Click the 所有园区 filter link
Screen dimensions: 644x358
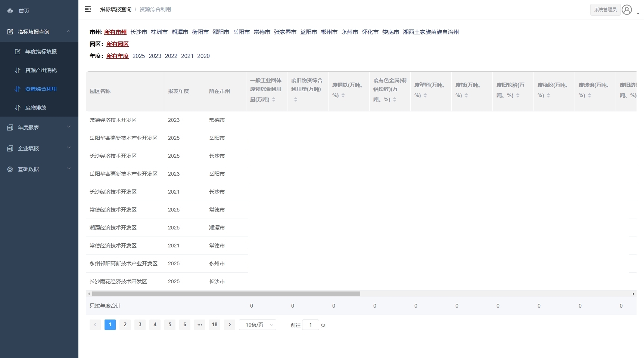[117, 44]
